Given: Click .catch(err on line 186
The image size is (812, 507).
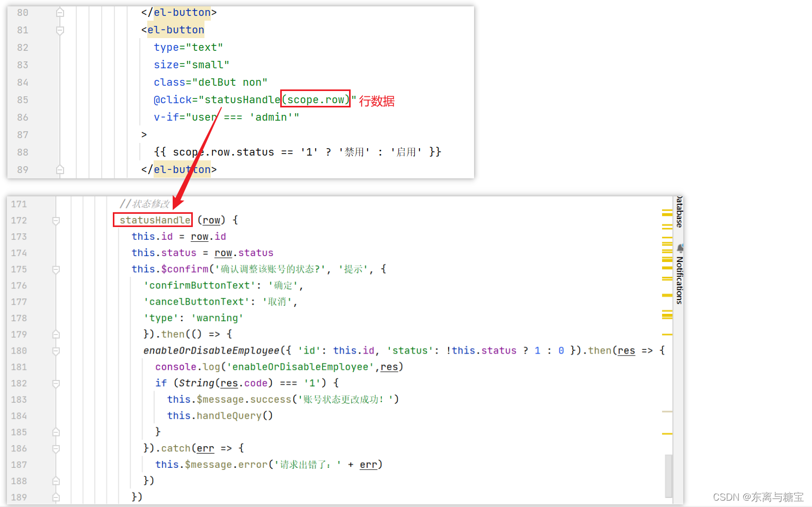Looking at the screenshot, I should click(x=184, y=449).
